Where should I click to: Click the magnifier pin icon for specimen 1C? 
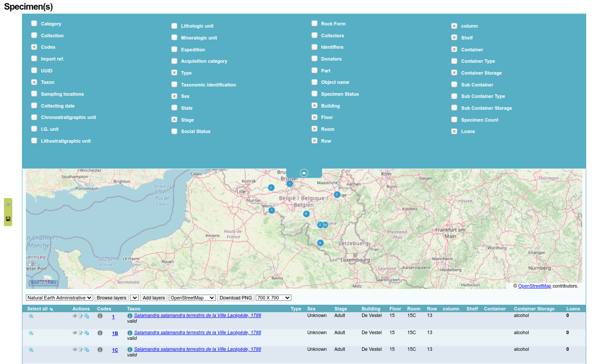pyautogui.click(x=31, y=350)
